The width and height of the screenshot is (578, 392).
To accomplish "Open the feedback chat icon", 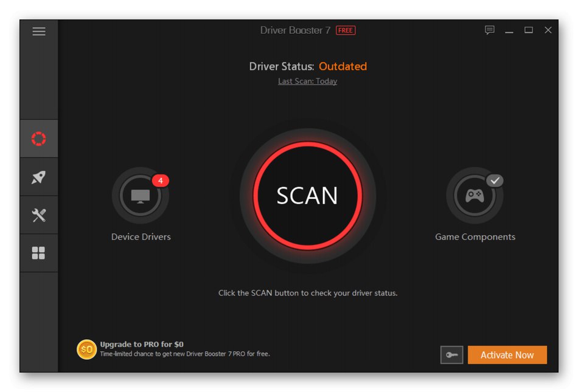I will pyautogui.click(x=490, y=30).
